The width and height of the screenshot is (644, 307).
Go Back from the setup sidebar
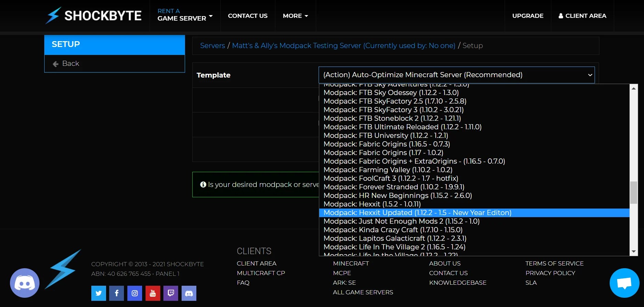[x=115, y=63]
